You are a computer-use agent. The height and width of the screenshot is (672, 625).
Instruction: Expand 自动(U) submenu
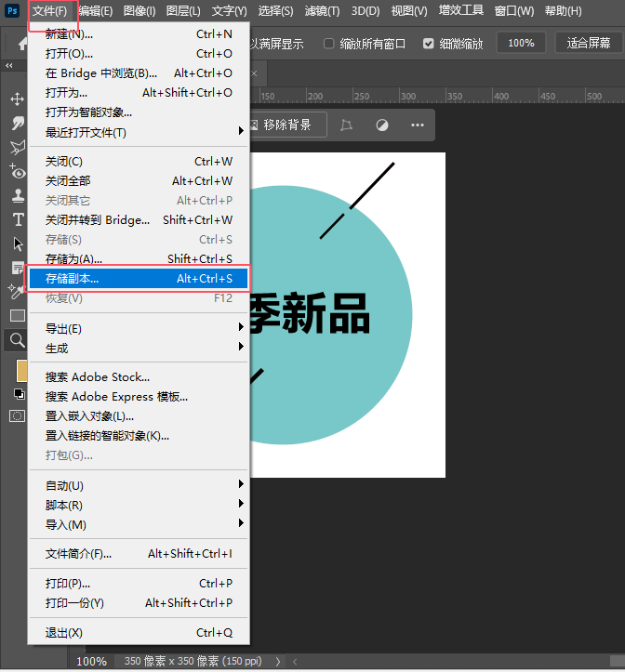tap(139, 485)
